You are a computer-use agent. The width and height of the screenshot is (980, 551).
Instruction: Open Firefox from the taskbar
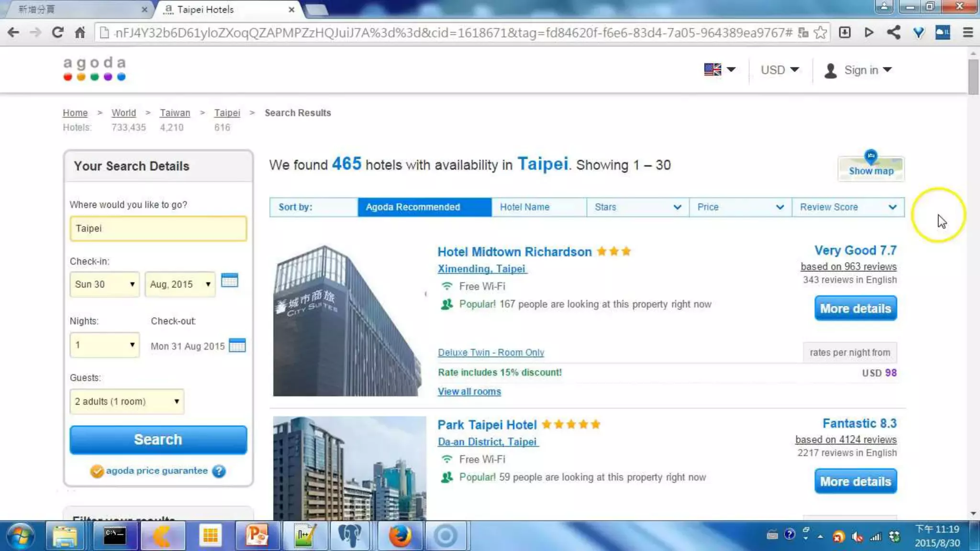400,536
